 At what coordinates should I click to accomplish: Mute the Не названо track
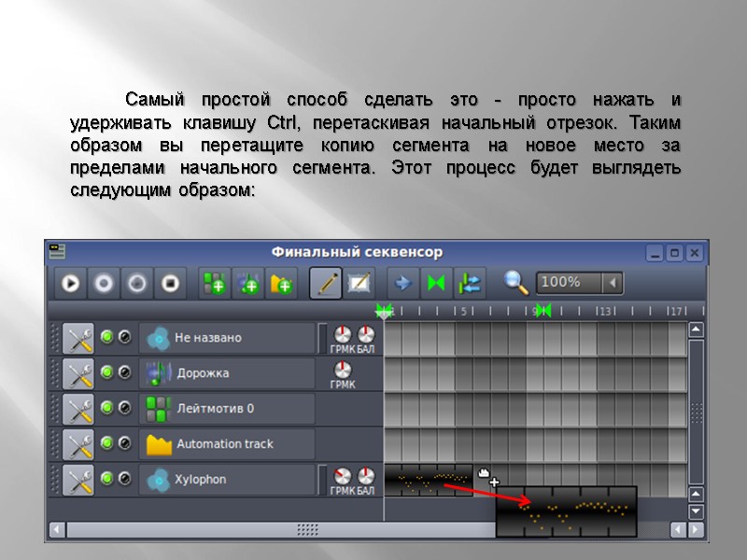106,338
